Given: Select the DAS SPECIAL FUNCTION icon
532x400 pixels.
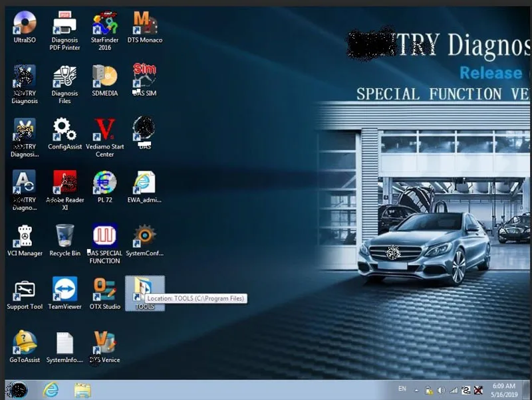Looking at the screenshot, I should coord(104,244).
